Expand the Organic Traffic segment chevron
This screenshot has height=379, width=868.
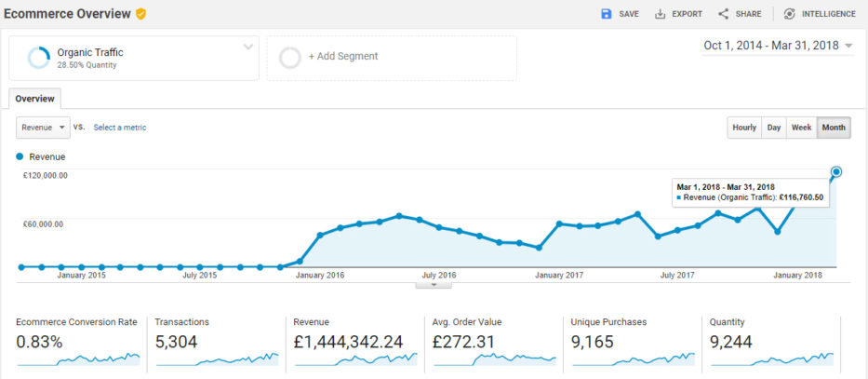pyautogui.click(x=247, y=47)
